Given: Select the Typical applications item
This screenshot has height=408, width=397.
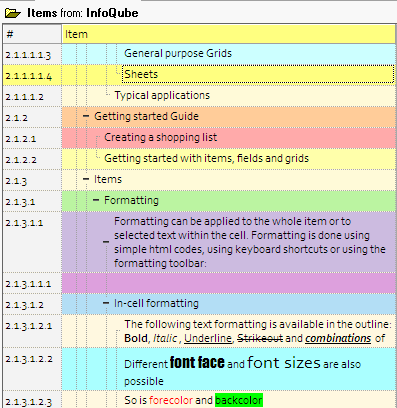Looking at the screenshot, I should click(x=162, y=96).
